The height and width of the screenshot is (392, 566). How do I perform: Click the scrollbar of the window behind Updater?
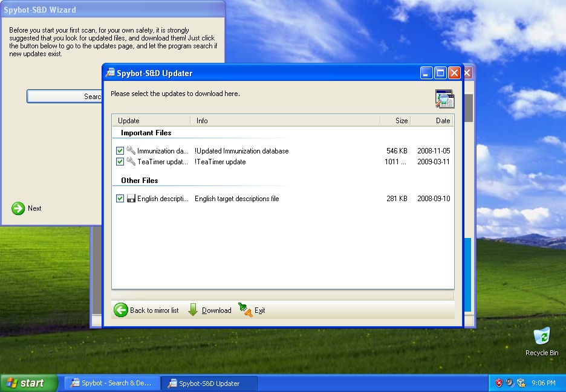coord(469,108)
